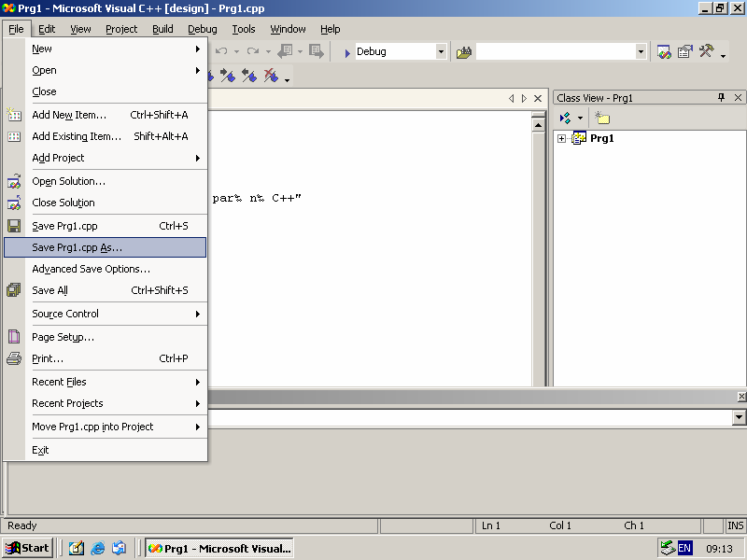Click the Class View New Folder icon

(x=602, y=118)
